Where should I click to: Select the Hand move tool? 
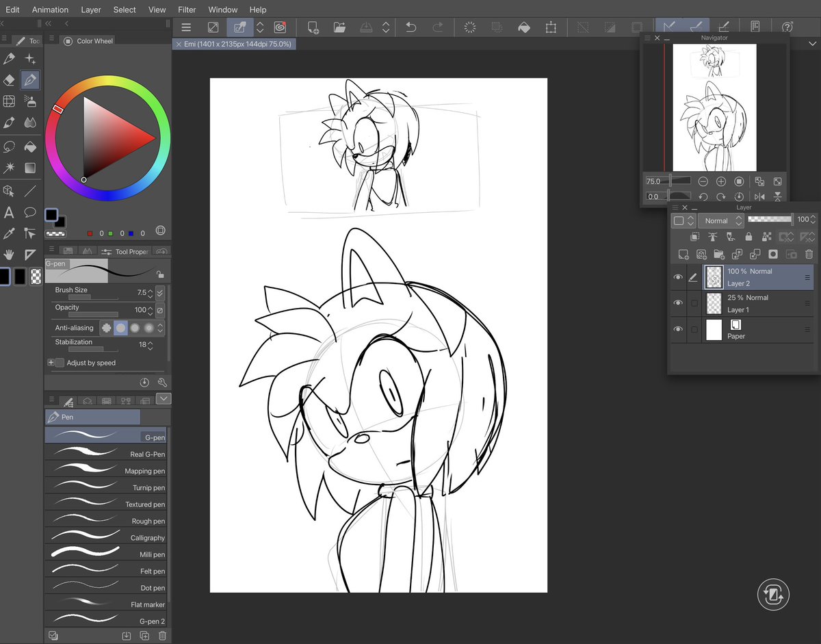click(9, 255)
